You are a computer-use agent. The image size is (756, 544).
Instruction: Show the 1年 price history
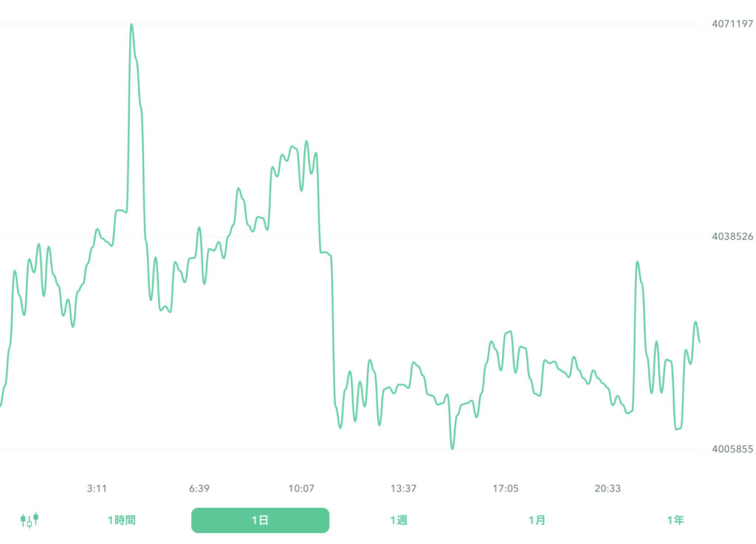675,520
